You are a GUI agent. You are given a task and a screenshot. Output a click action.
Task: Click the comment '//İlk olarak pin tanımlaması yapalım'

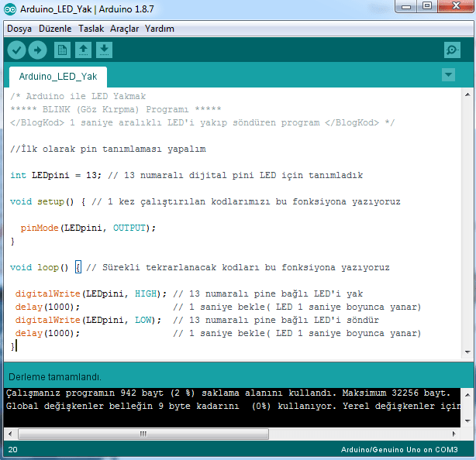coord(108,149)
